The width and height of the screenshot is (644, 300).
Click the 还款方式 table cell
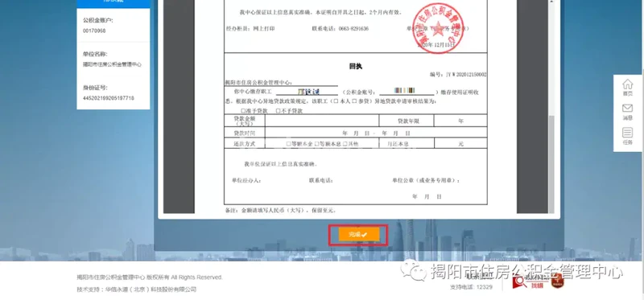pos(245,144)
